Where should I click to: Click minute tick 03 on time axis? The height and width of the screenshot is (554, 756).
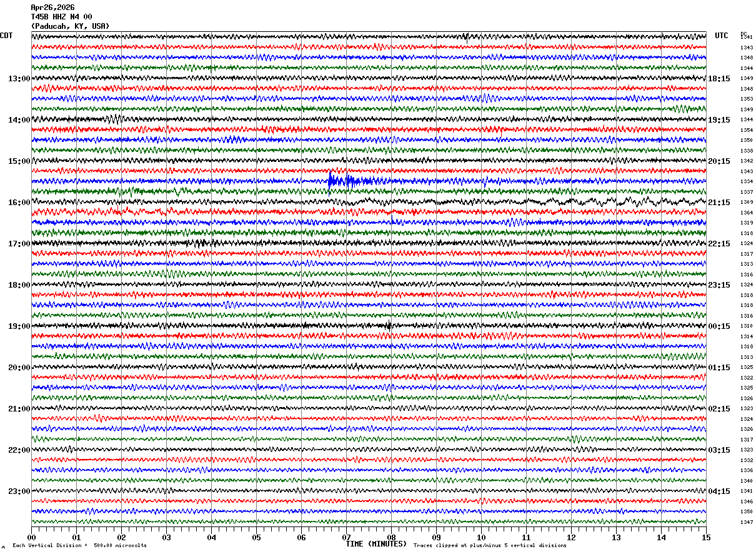click(166, 537)
